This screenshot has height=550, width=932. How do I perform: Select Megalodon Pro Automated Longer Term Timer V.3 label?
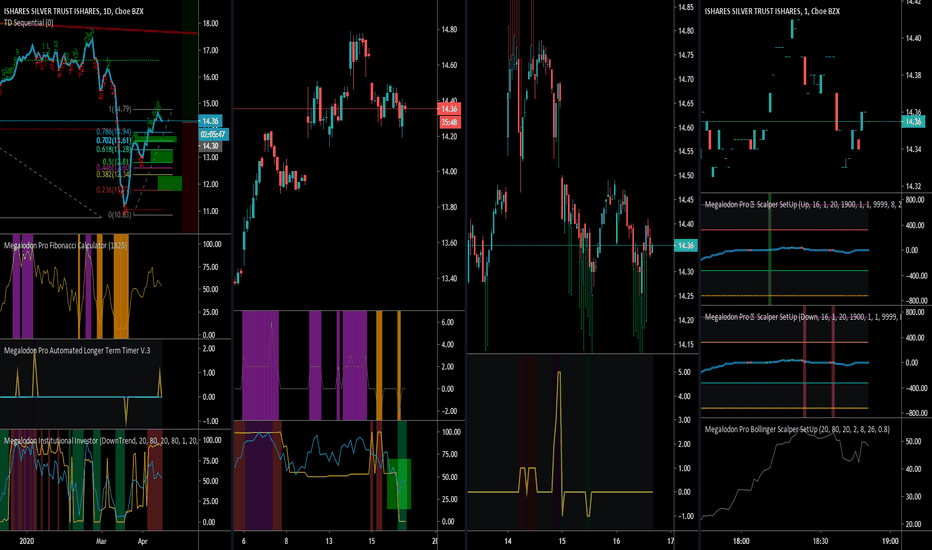coord(77,350)
